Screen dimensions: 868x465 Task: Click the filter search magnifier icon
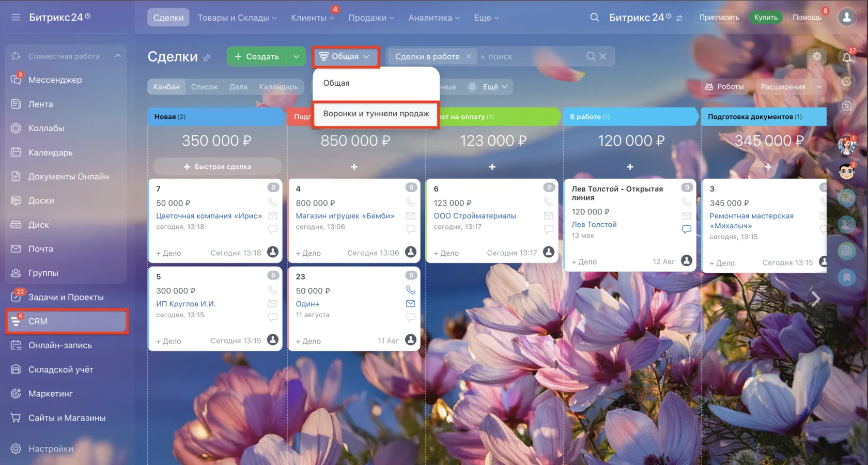(x=591, y=56)
